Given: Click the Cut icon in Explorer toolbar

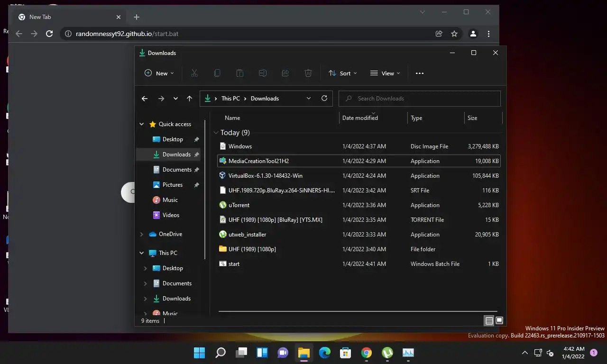Looking at the screenshot, I should click(194, 73).
